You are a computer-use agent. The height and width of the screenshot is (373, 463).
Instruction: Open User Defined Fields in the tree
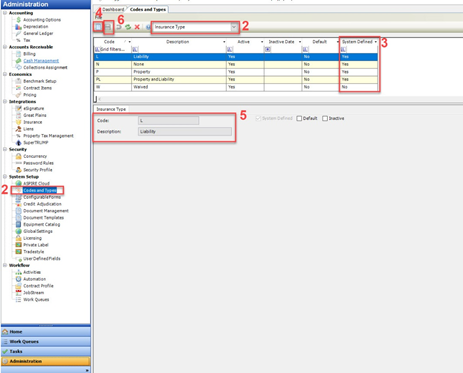tap(42, 259)
